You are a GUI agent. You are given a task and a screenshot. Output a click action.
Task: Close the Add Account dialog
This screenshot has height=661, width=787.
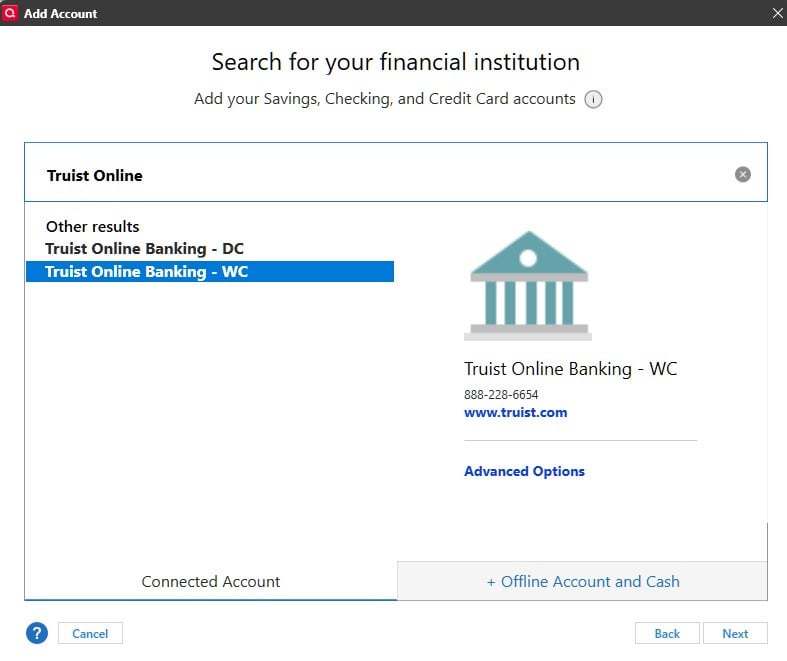click(x=777, y=13)
